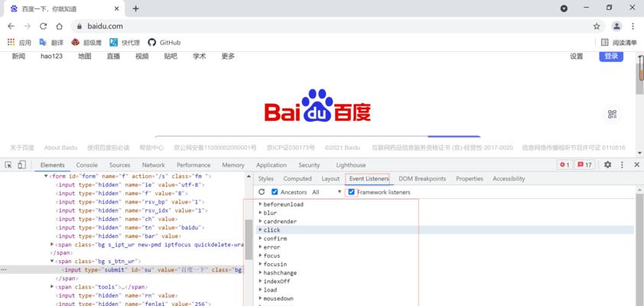The width and height of the screenshot is (644, 306).
Task: Open the 应用 apps bookmark icon
Action: [x=11, y=42]
